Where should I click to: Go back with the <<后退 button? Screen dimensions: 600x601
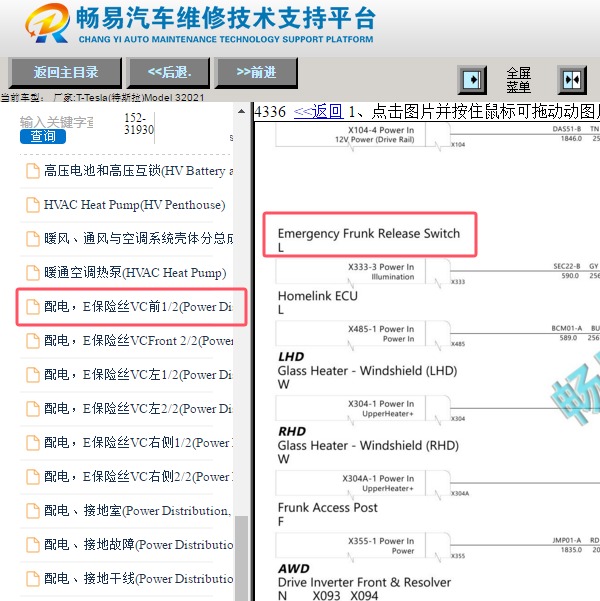(169, 72)
